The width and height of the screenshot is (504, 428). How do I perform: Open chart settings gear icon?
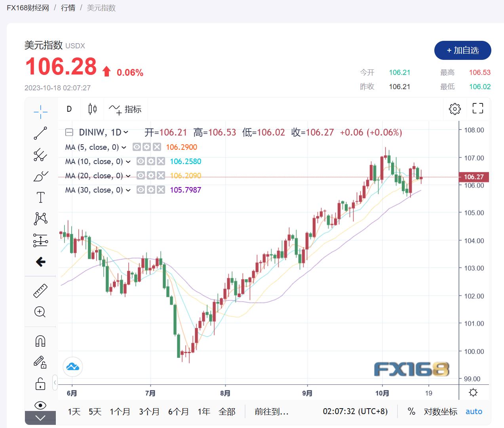(455, 109)
